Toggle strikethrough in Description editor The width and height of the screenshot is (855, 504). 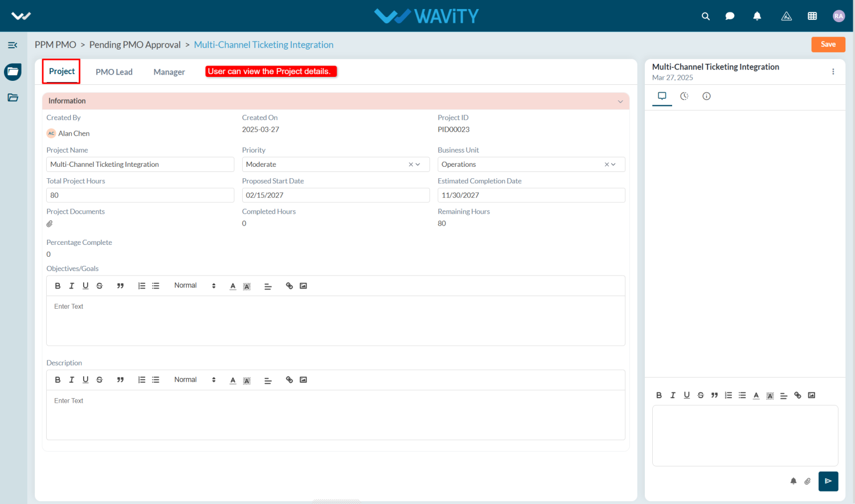tap(99, 380)
